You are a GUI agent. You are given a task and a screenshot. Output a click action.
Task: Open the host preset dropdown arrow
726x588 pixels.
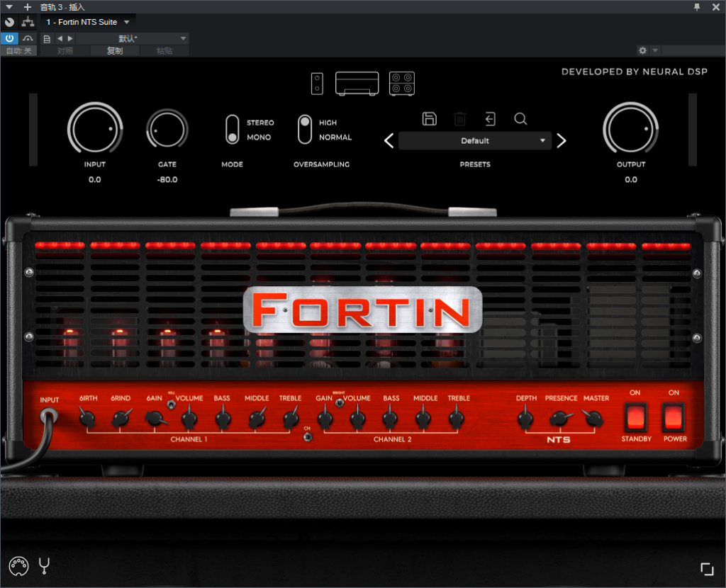(183, 38)
